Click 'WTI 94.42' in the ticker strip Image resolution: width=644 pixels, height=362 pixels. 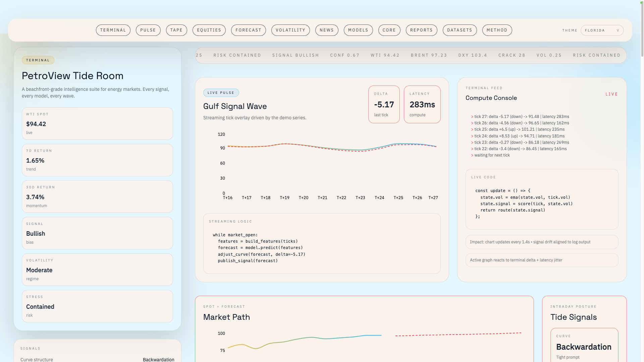pos(385,55)
